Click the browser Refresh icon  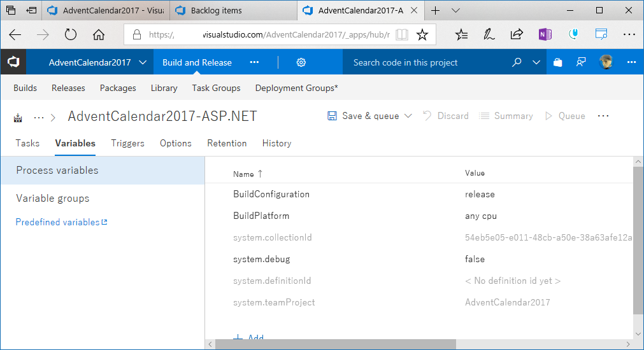coord(71,34)
